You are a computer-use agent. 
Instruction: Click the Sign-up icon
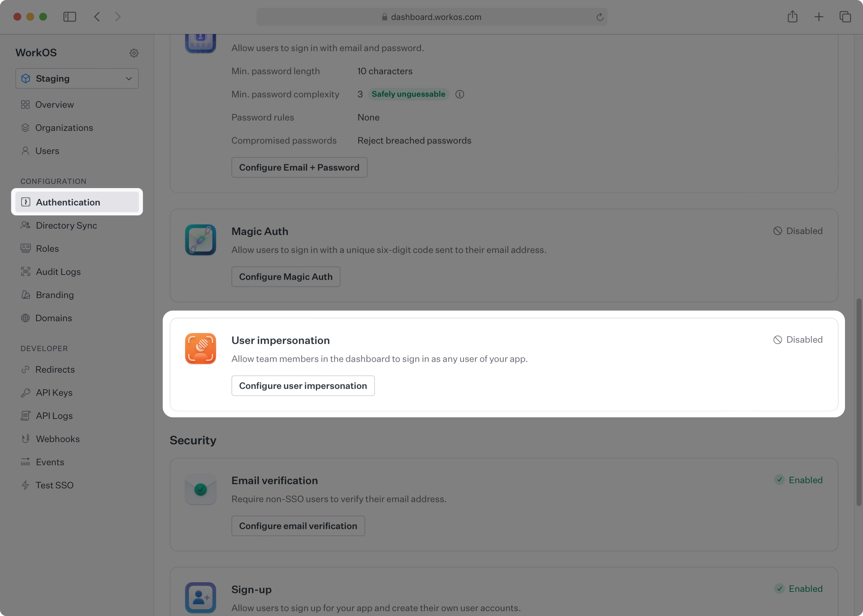[x=200, y=597]
